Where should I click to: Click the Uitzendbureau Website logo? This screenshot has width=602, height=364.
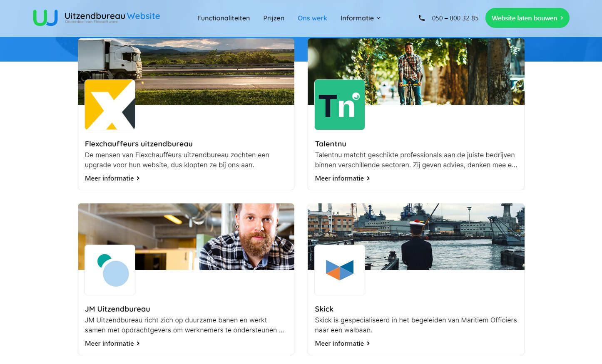pos(97,18)
